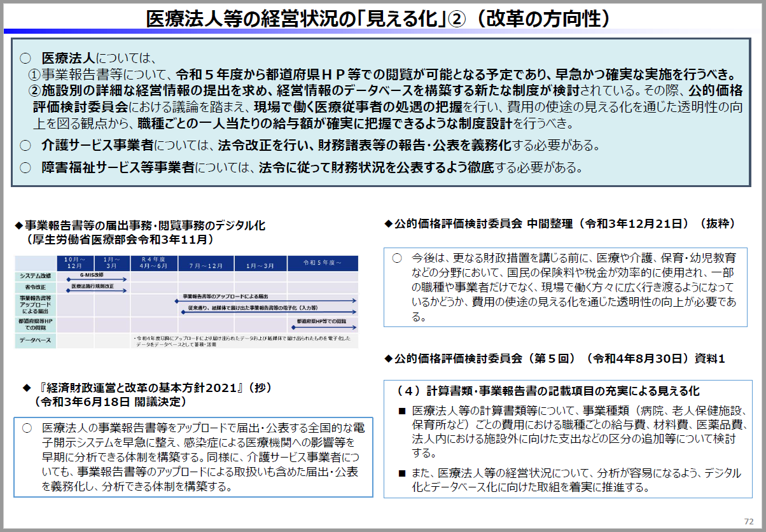
Task: Click the bold phrase 法令に従って財務状況を公表するよう徹底
Action: [377, 168]
